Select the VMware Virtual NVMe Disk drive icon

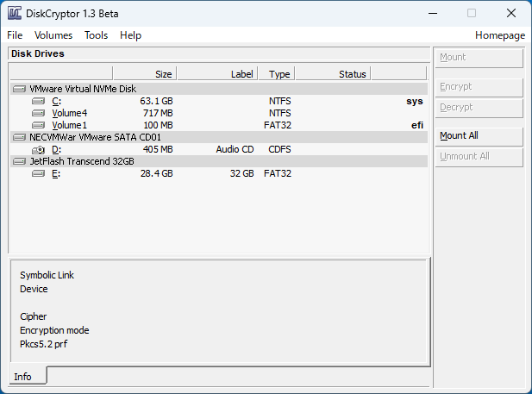click(x=19, y=89)
